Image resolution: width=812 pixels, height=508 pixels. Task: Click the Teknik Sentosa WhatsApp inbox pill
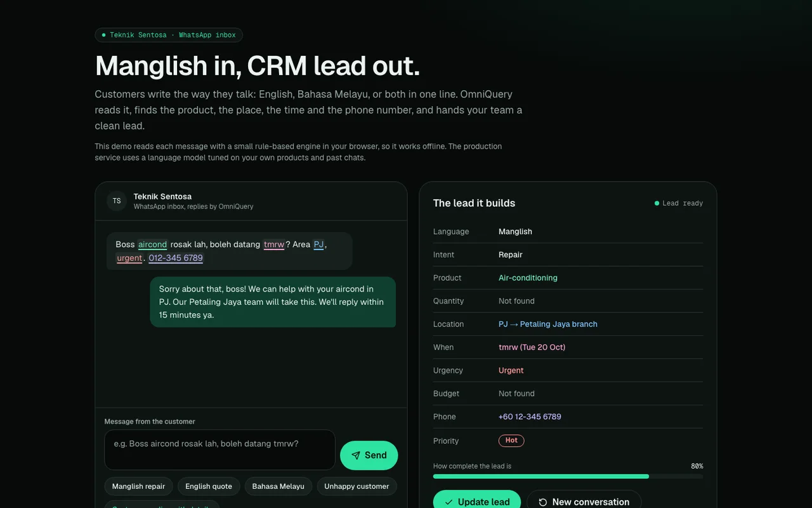click(169, 35)
